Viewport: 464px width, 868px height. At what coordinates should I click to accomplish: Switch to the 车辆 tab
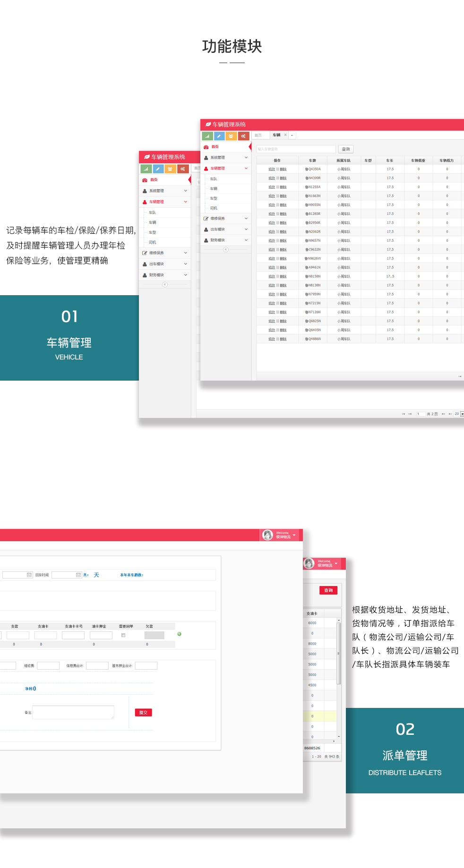276,135
